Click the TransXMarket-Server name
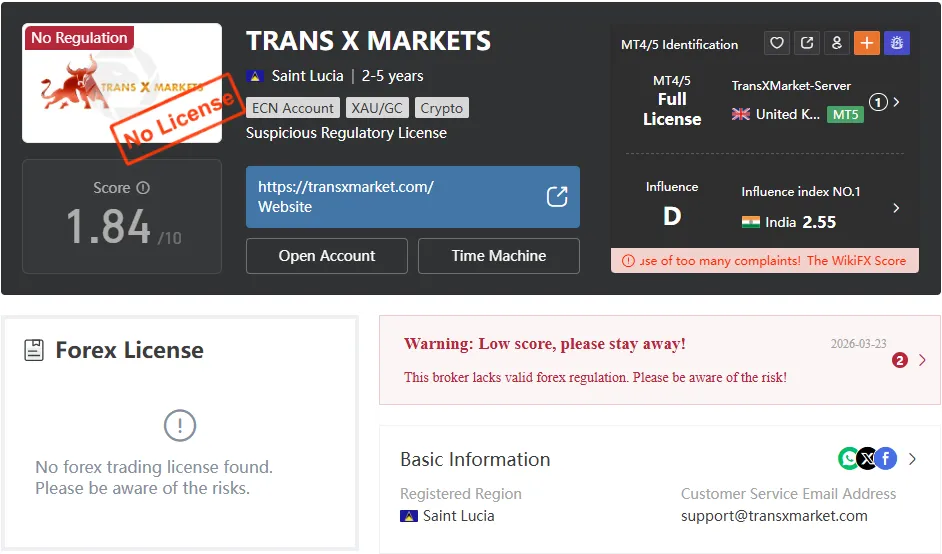This screenshot has width=942, height=554. click(791, 86)
